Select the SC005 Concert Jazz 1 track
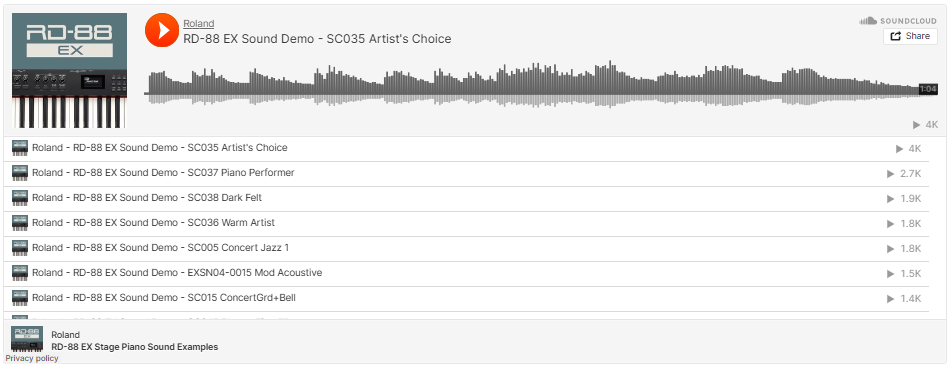The height and width of the screenshot is (366, 949). click(x=466, y=249)
